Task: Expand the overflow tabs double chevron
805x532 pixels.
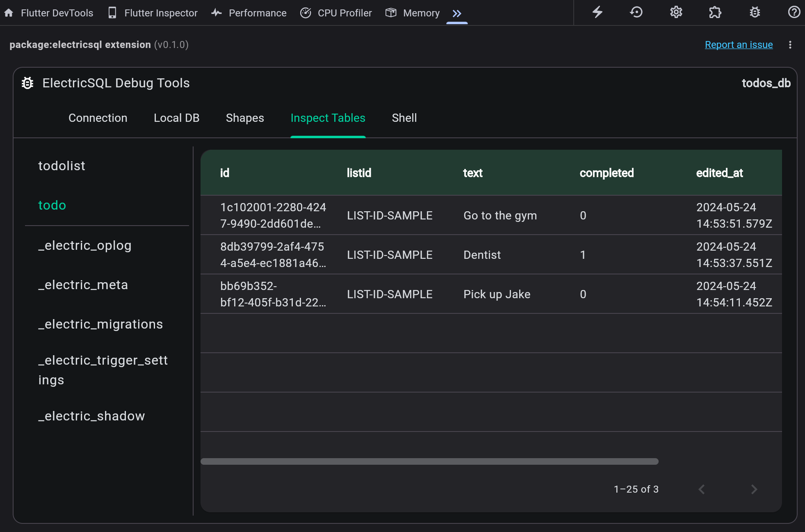Action: click(x=457, y=14)
